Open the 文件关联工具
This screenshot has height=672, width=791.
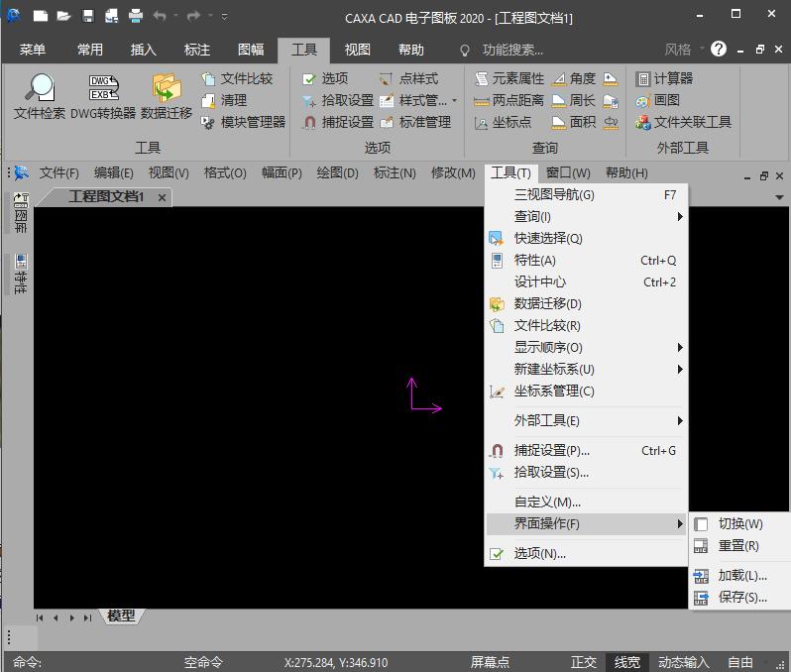[684, 122]
